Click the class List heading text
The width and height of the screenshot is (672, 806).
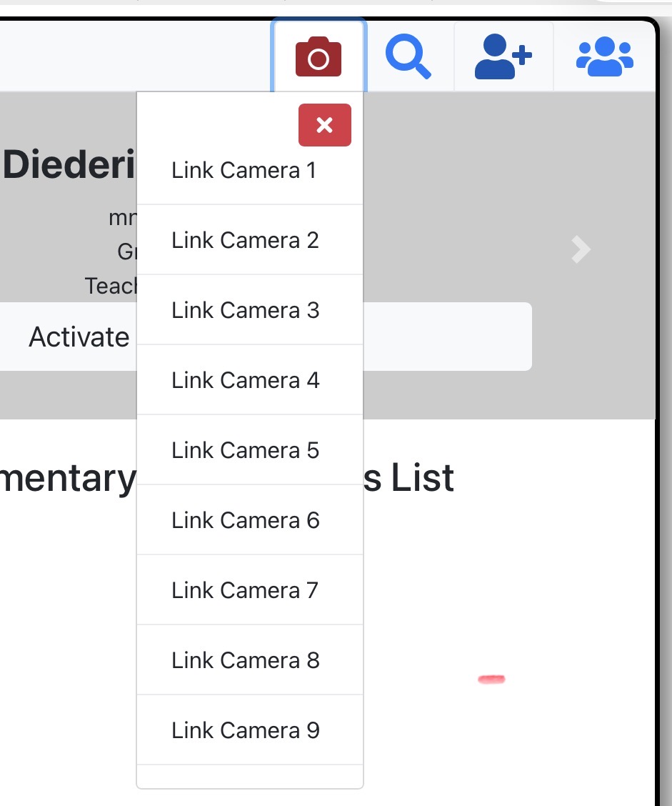pyautogui.click(x=409, y=478)
